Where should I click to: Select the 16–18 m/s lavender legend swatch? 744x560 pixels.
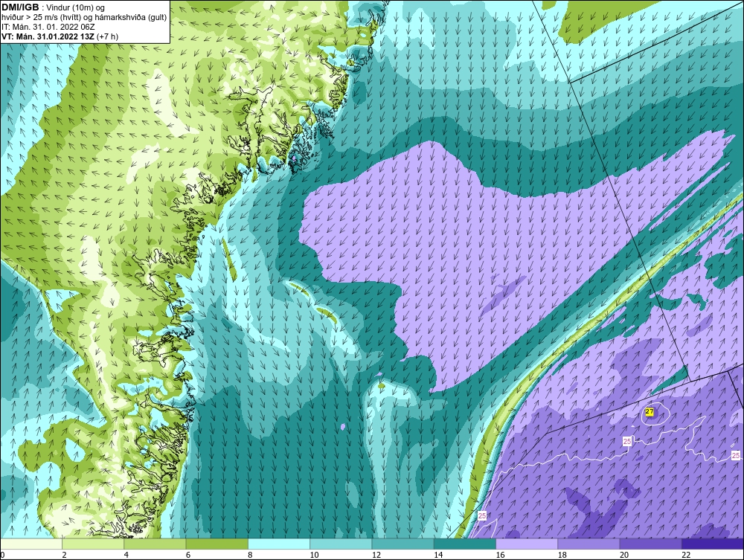[527, 544]
